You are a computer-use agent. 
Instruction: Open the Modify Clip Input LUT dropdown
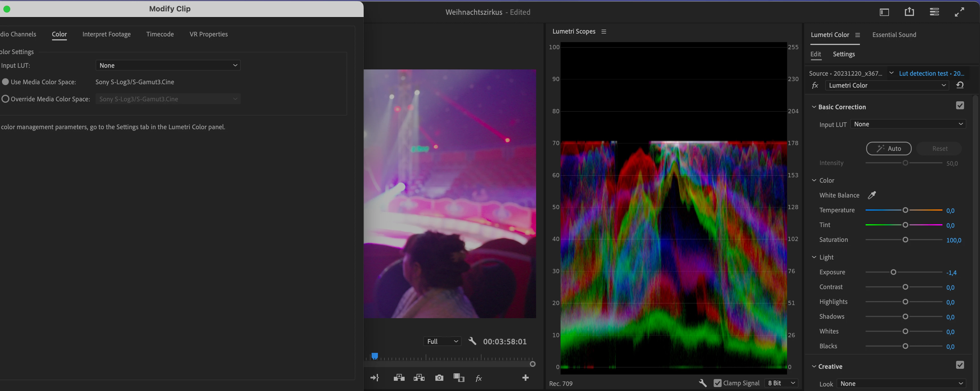168,65
